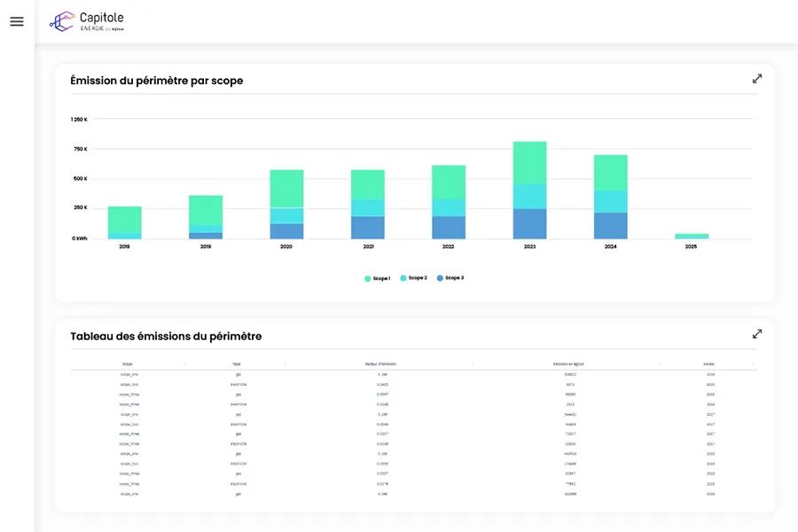Expand the Émission du périmètre chart fullscreen

tap(757, 79)
